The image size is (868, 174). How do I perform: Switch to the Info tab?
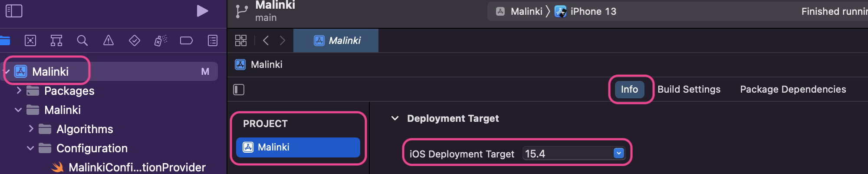pos(629,89)
